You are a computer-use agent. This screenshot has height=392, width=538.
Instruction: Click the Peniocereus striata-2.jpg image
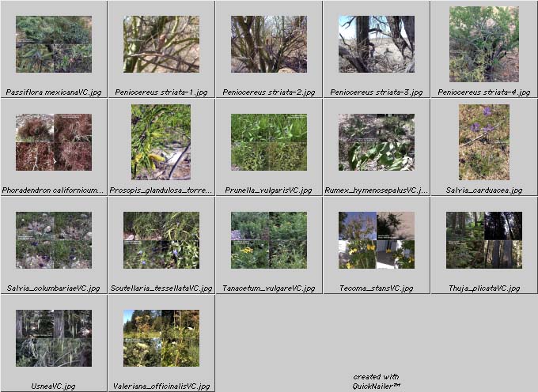tap(269, 44)
